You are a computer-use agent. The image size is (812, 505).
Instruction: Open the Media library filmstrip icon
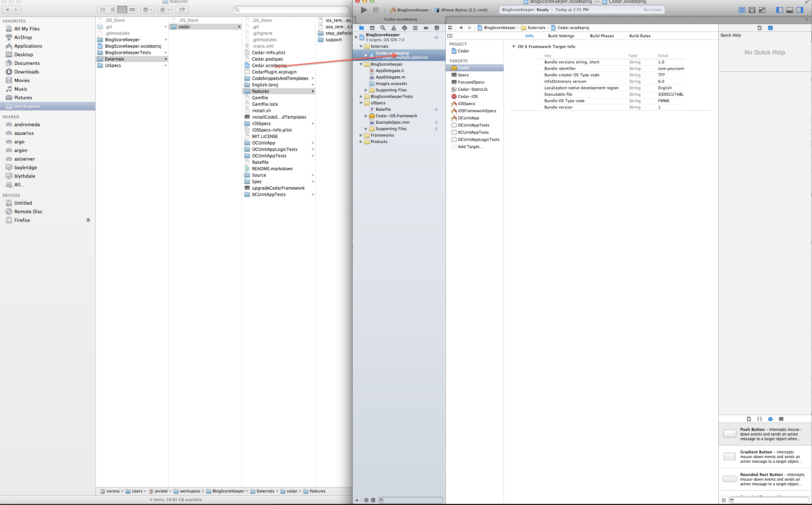(x=781, y=419)
